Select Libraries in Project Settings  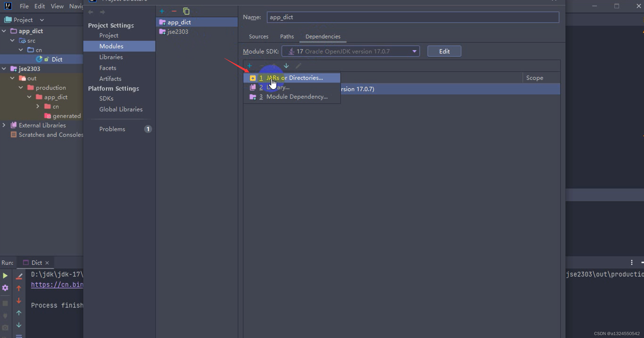(x=111, y=57)
